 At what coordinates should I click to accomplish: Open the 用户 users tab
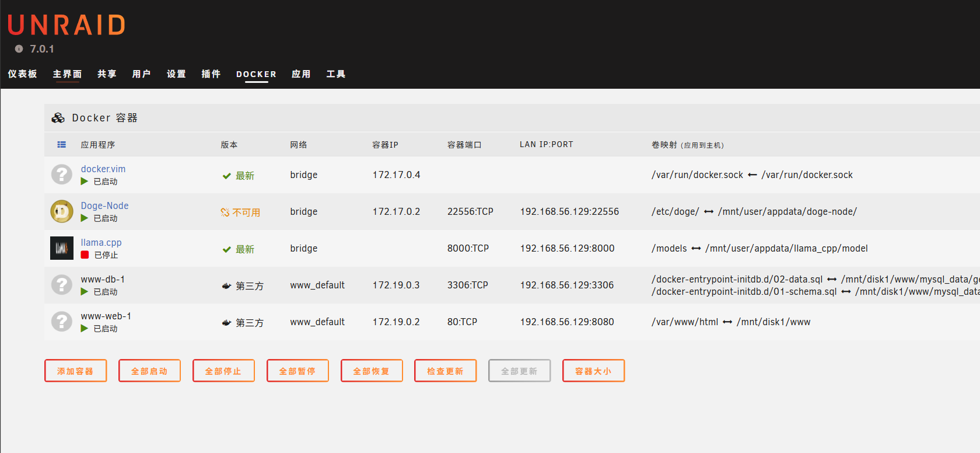pyautogui.click(x=141, y=74)
